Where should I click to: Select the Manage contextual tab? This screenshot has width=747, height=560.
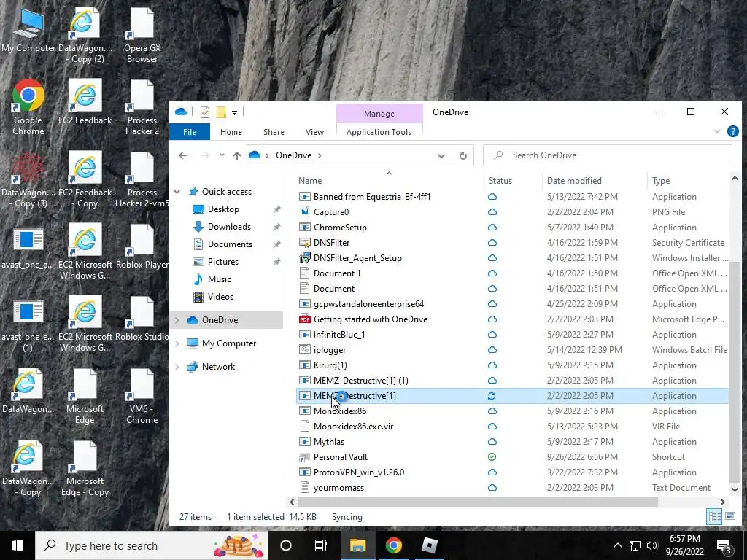[379, 114]
